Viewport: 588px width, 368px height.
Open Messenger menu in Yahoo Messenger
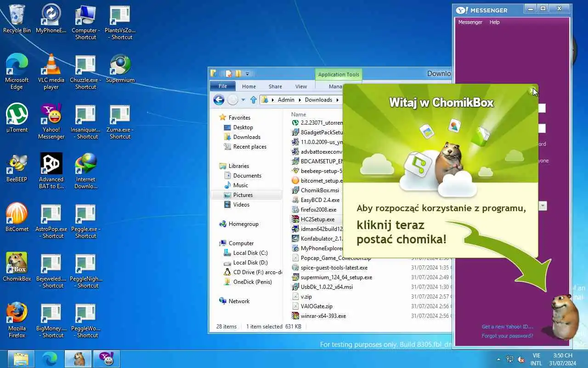tap(470, 22)
